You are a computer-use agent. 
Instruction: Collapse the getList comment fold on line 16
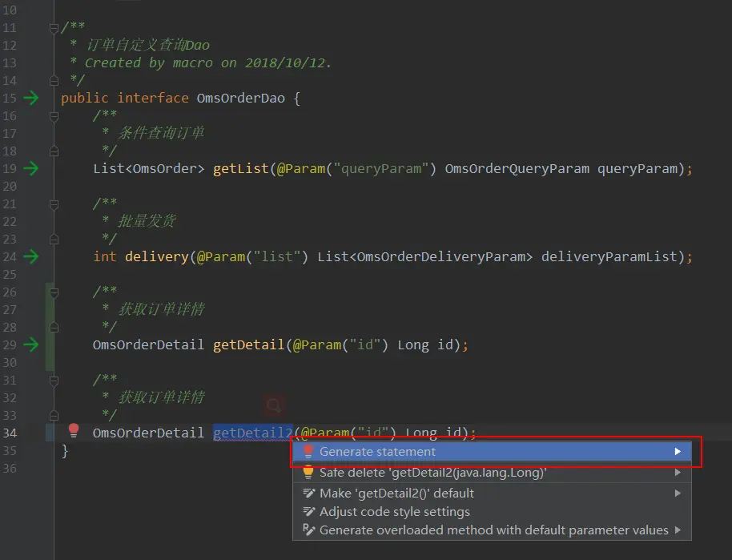point(54,116)
